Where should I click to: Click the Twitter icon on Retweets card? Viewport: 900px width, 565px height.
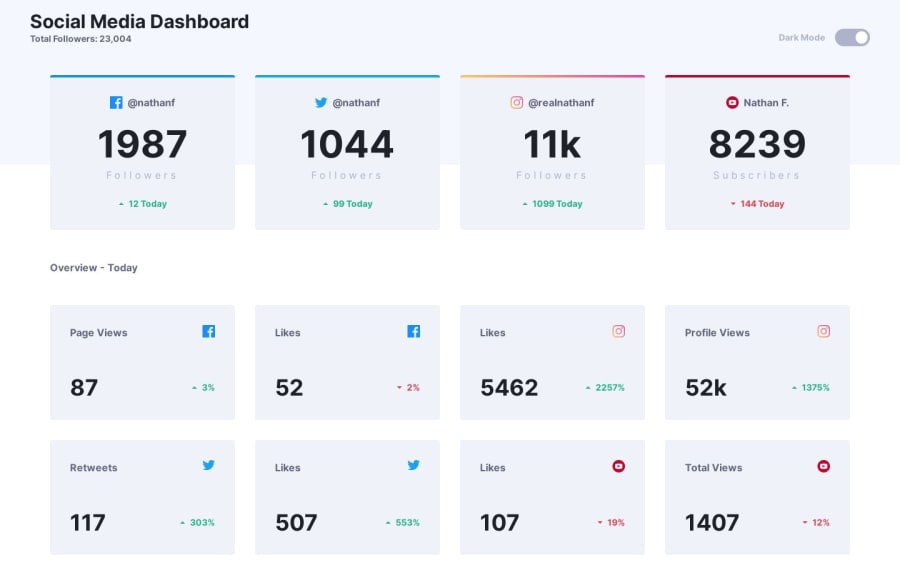208,465
